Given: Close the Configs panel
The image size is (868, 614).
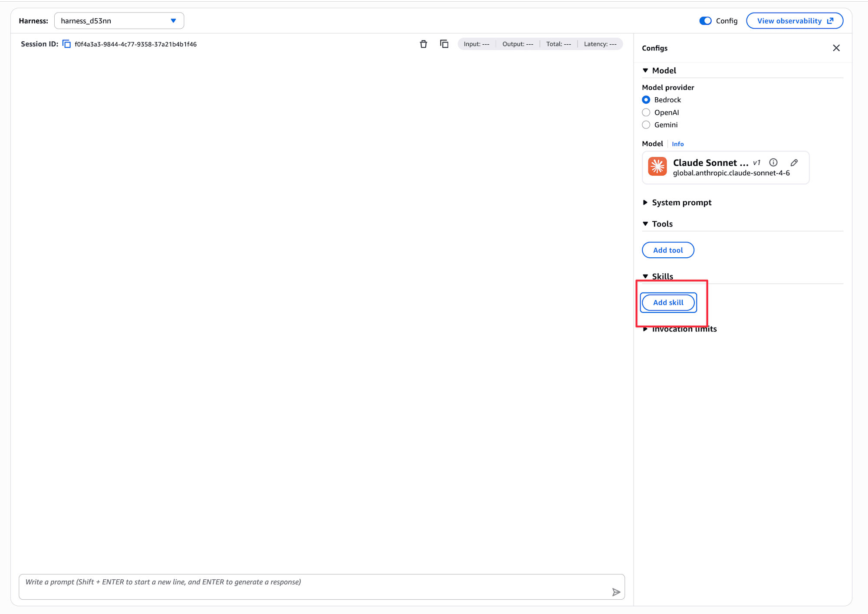Looking at the screenshot, I should click(x=836, y=48).
